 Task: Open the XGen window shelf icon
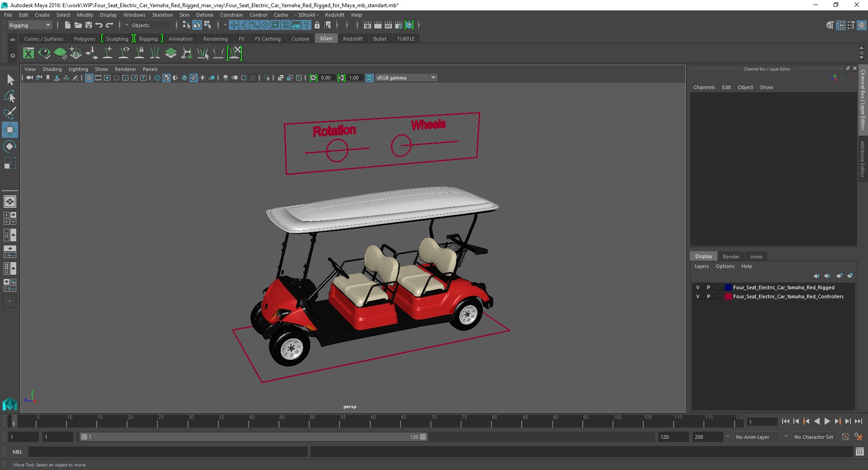click(x=28, y=53)
